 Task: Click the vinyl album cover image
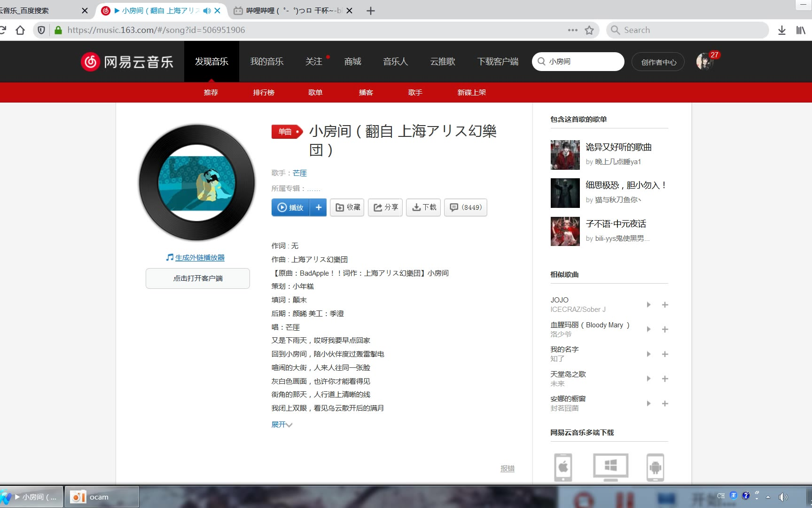point(197,183)
